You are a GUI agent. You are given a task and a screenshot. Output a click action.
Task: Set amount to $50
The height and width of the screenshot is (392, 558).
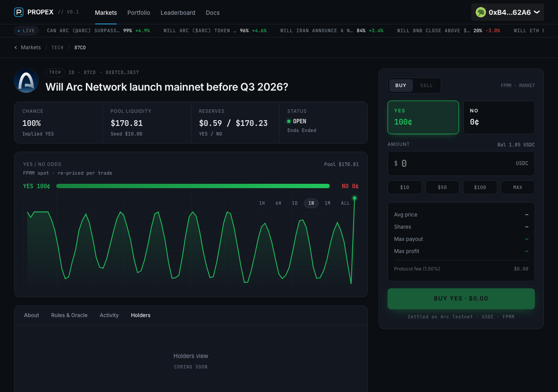442,187
